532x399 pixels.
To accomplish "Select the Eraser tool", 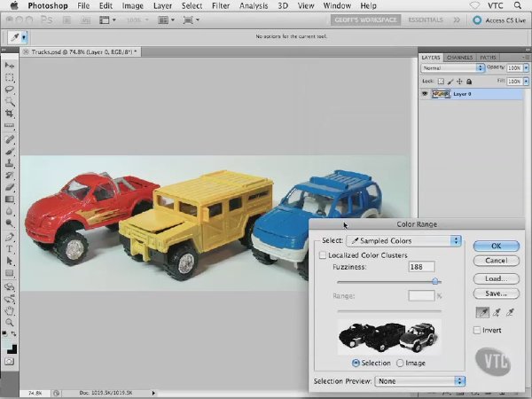I will click(x=10, y=187).
